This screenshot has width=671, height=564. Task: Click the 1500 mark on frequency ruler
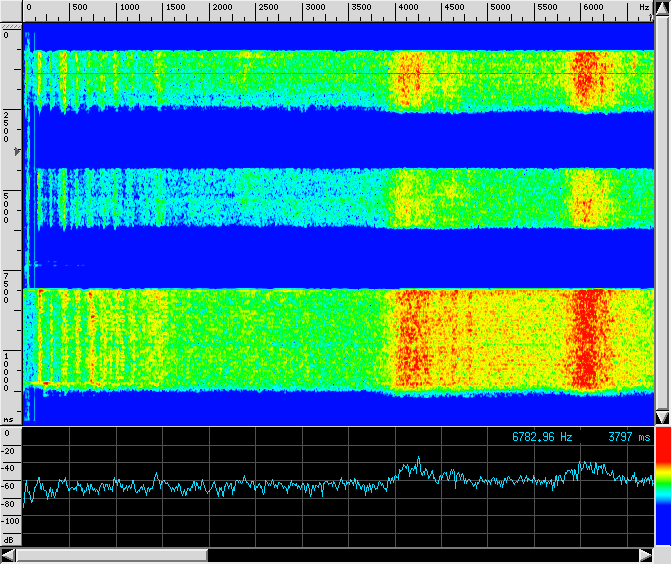[x=175, y=8]
